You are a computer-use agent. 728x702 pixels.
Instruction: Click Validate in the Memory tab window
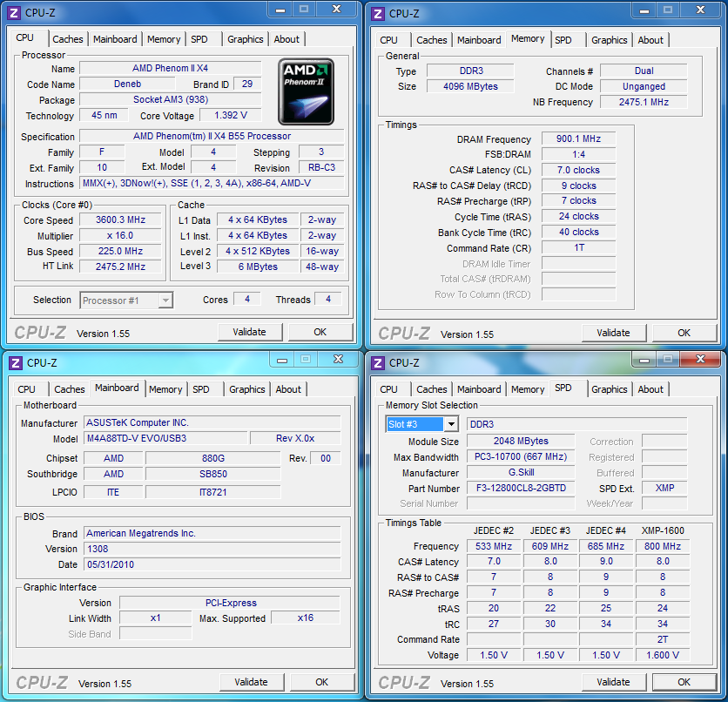[x=613, y=333]
